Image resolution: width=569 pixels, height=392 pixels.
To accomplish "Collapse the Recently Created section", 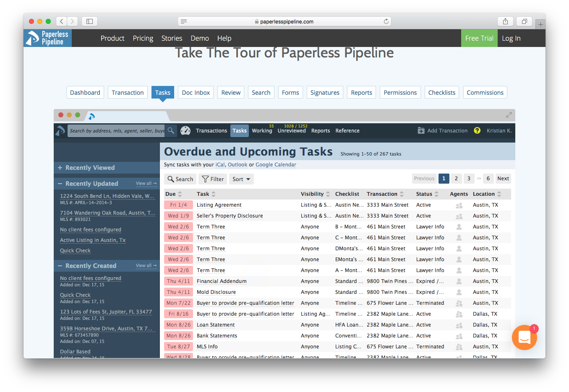I will (60, 266).
